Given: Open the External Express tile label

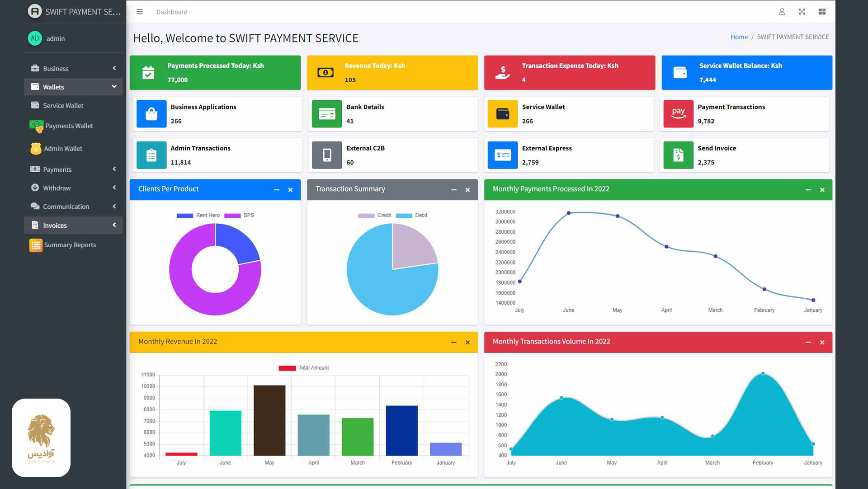Looking at the screenshot, I should click(547, 148).
